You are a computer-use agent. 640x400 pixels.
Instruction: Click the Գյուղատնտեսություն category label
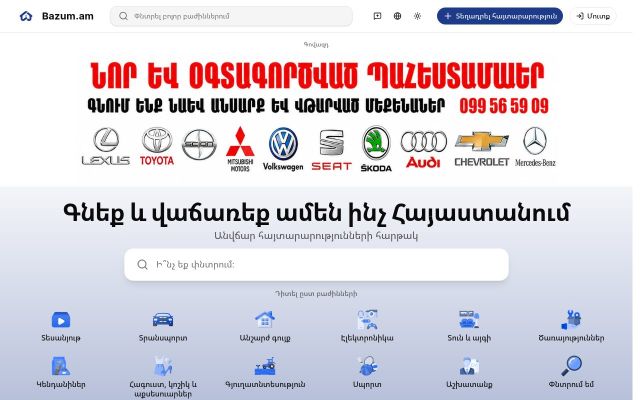(x=265, y=384)
